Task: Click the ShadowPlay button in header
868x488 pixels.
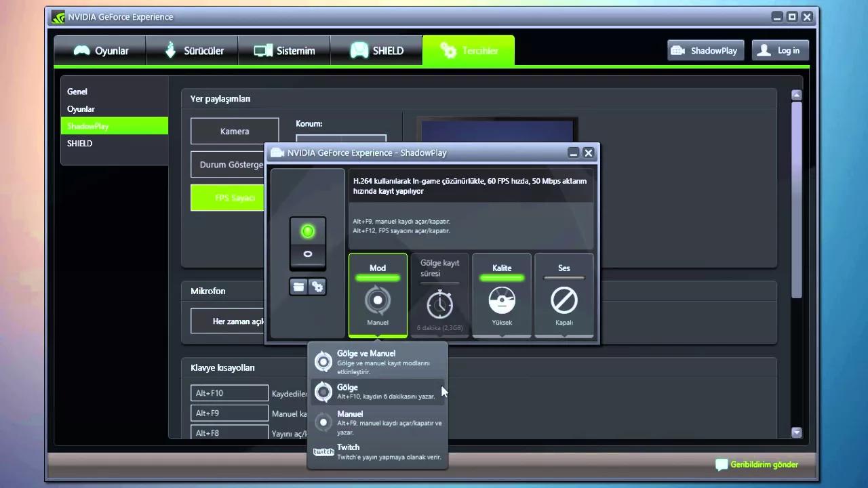Action: coord(706,50)
